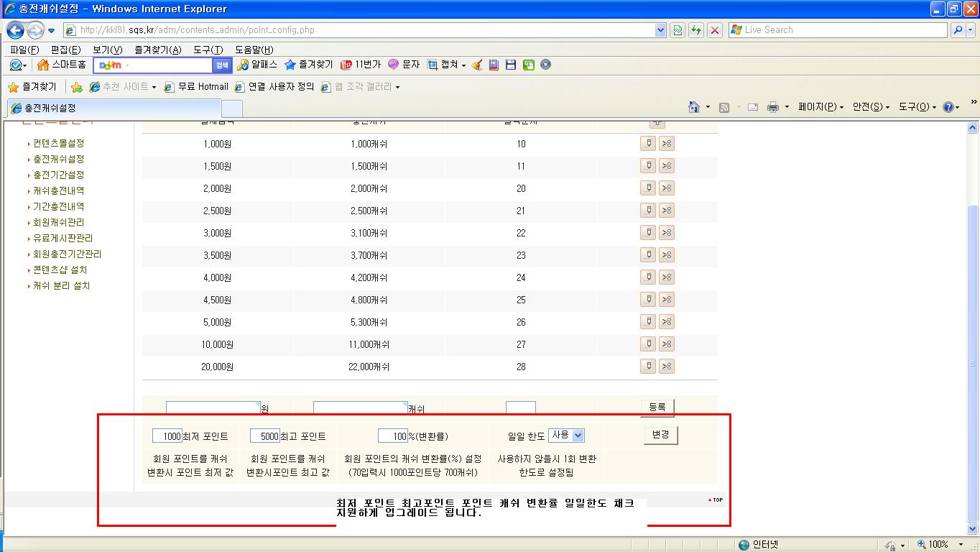Viewport: 980px width, 552px height.
Task: Click delete scissors icon for 1,000원 row
Action: point(667,144)
